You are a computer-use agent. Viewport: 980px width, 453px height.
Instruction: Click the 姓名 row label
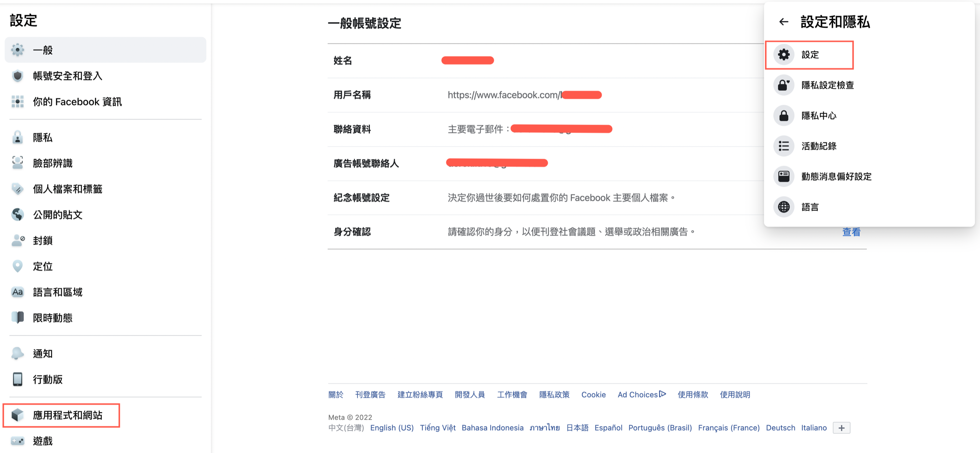tap(343, 61)
